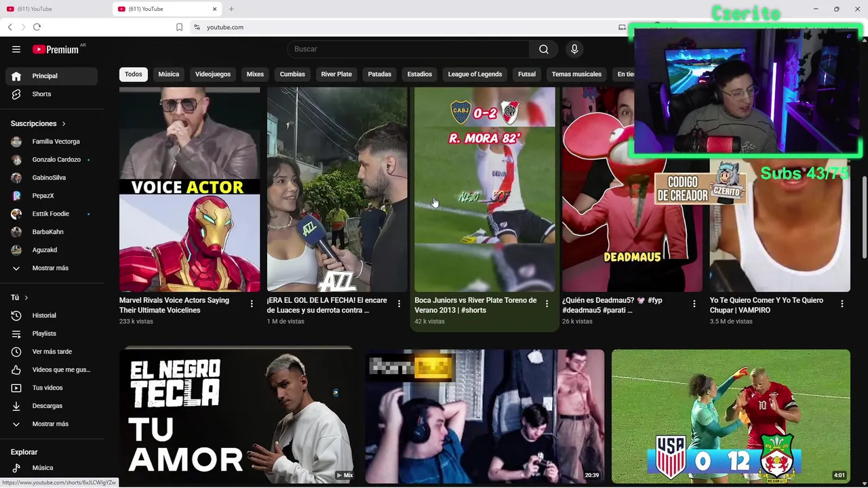868x488 pixels.
Task: Open options for Yo Te Quiero Comer short
Action: 842,304
